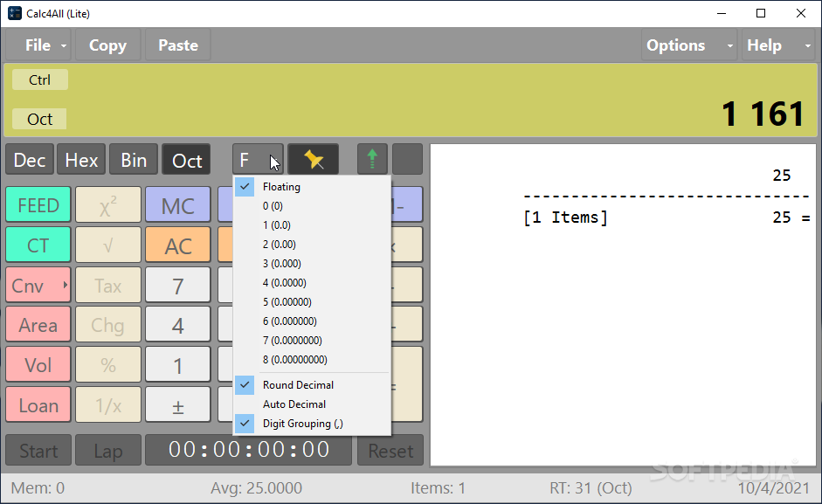This screenshot has width=822, height=504.
Task: Click the 1/x reciprocal key
Action: click(x=108, y=405)
